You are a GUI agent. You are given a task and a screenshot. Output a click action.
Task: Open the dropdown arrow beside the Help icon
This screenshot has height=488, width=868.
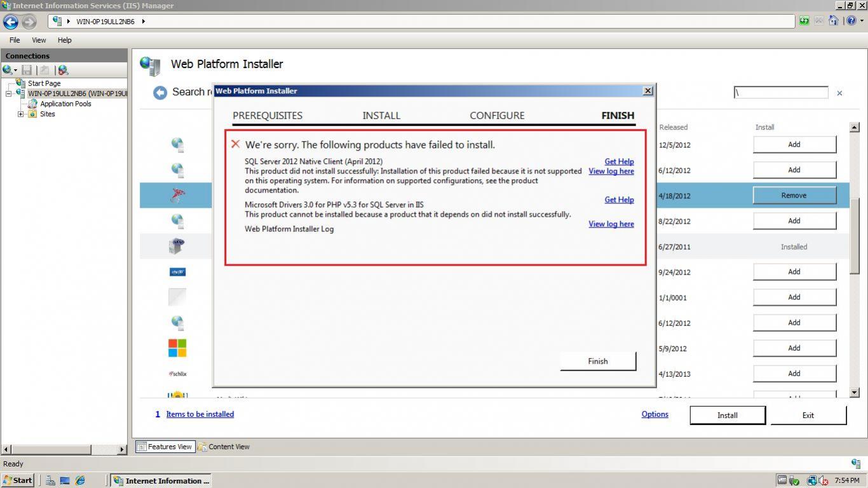tap(861, 21)
